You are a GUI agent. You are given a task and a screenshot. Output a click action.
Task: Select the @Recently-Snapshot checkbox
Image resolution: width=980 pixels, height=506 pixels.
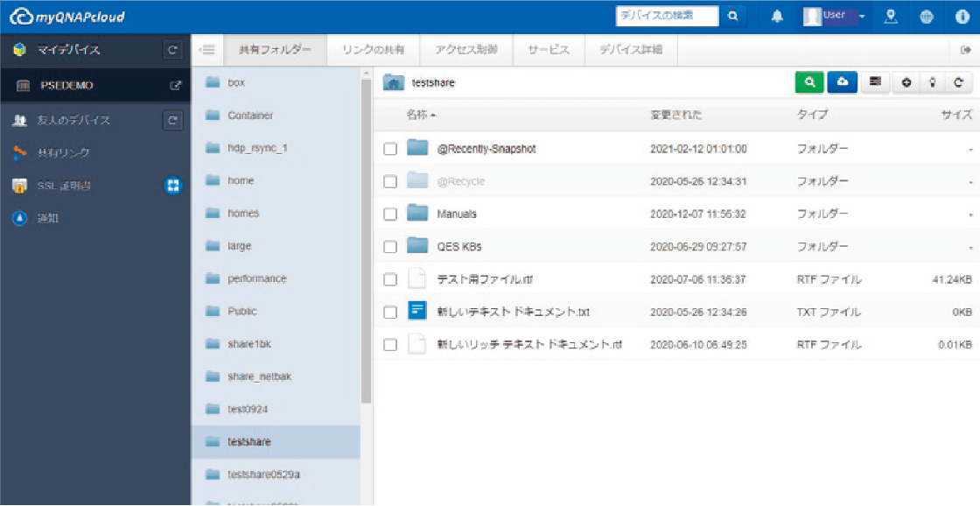390,148
